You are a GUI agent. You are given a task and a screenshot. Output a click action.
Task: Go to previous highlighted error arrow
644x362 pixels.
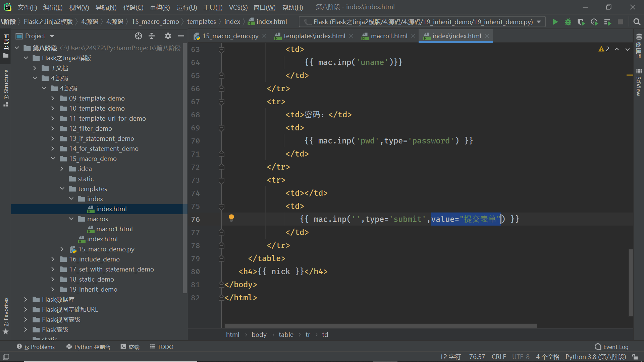(617, 49)
